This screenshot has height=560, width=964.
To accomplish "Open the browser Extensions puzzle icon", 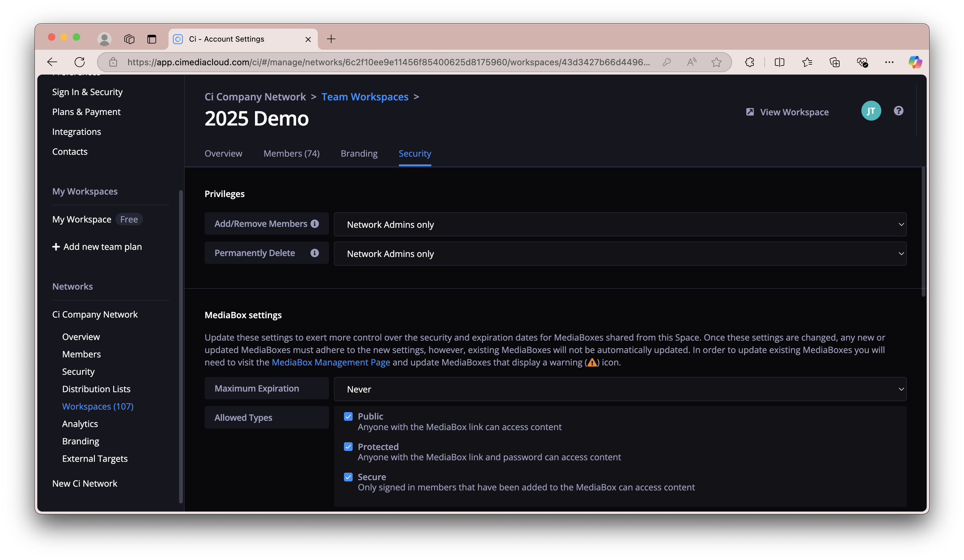I will point(750,62).
